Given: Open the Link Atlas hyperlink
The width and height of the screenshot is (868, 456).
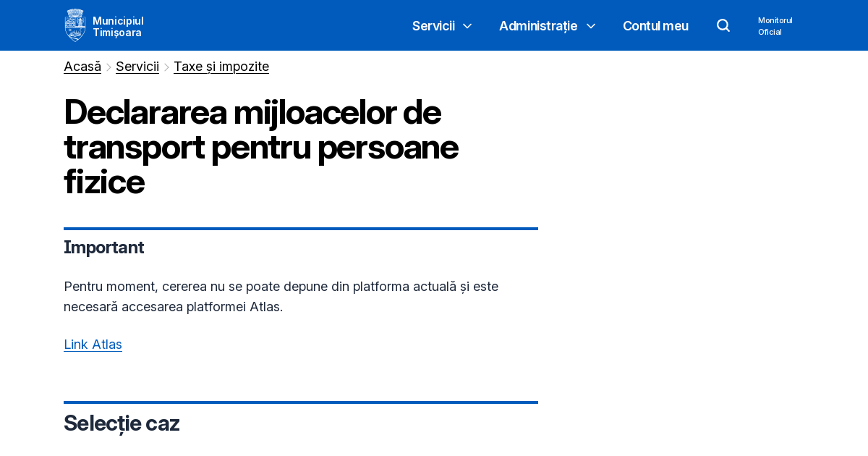Looking at the screenshot, I should click(x=93, y=345).
